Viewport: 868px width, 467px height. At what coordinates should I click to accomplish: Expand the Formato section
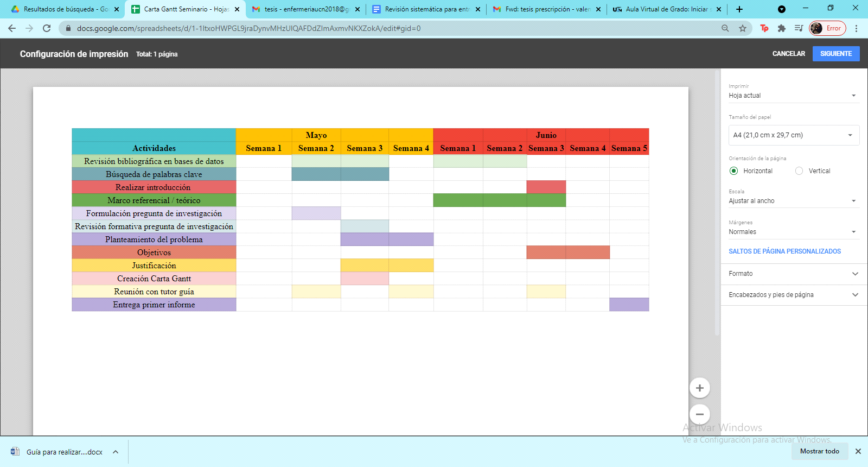793,274
